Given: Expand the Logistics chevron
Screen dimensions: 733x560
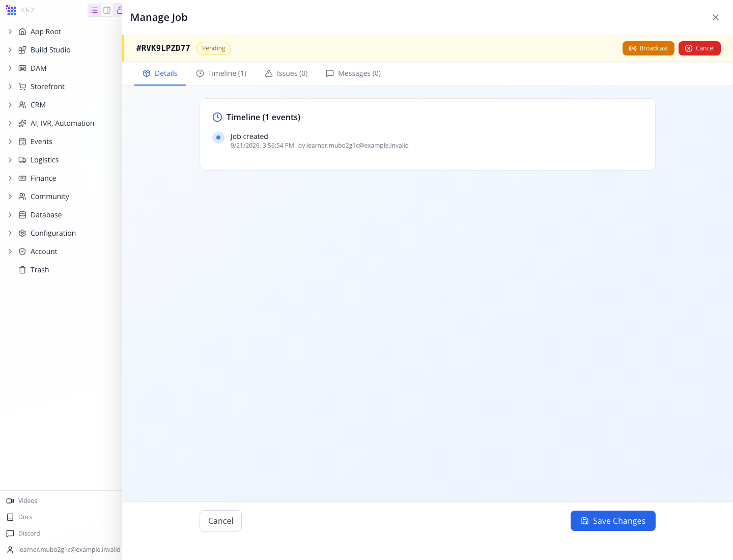Looking at the screenshot, I should [x=10, y=160].
